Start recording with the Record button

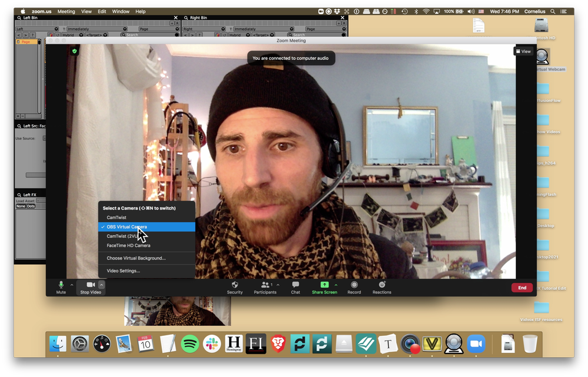click(x=354, y=288)
